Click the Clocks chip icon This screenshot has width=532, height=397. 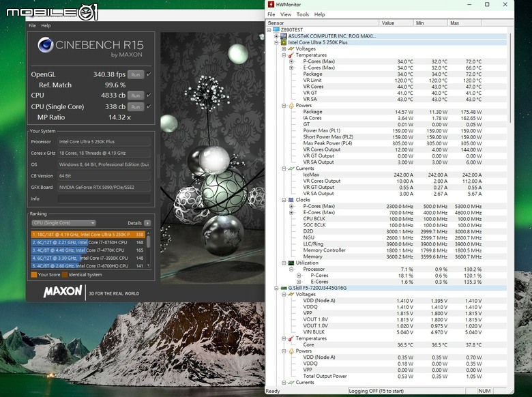click(291, 200)
